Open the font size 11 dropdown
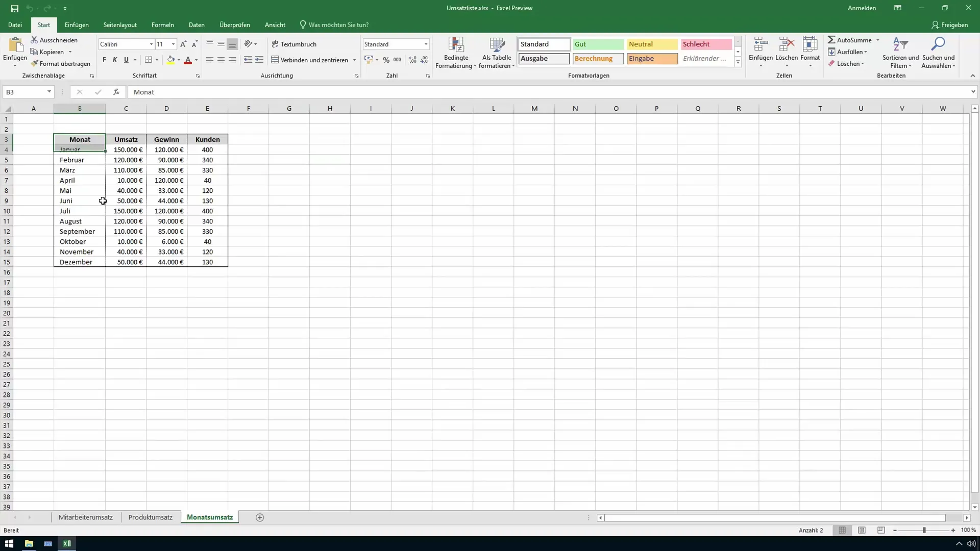This screenshot has width=980, height=551. [x=173, y=44]
